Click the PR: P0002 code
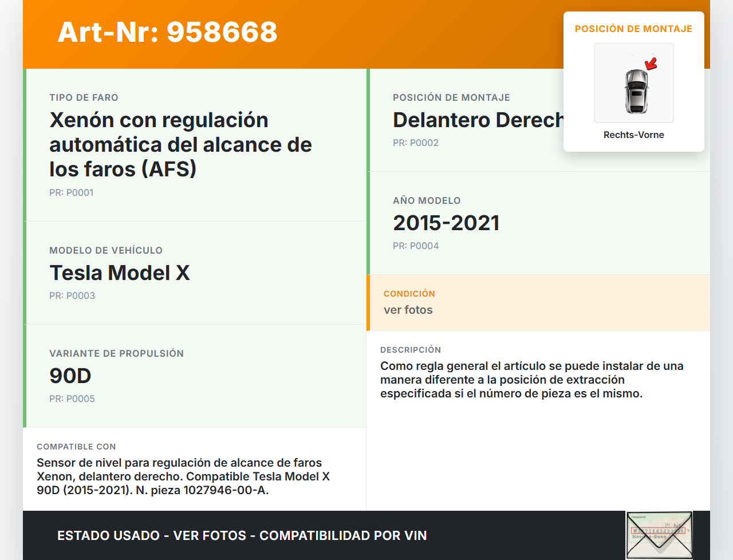Screen dimensions: 733x560 [x=416, y=143]
